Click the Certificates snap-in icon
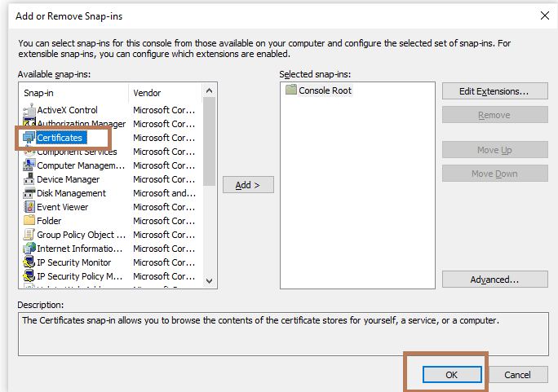The image size is (558, 392). [x=29, y=138]
